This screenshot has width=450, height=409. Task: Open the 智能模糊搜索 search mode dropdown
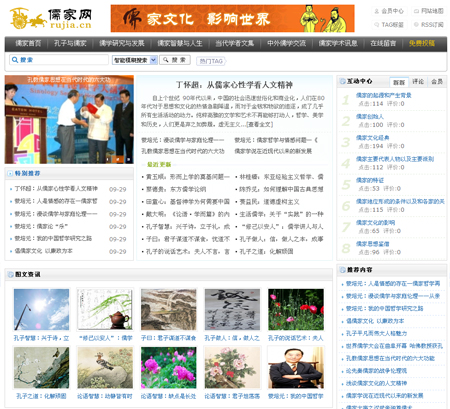pos(134,60)
